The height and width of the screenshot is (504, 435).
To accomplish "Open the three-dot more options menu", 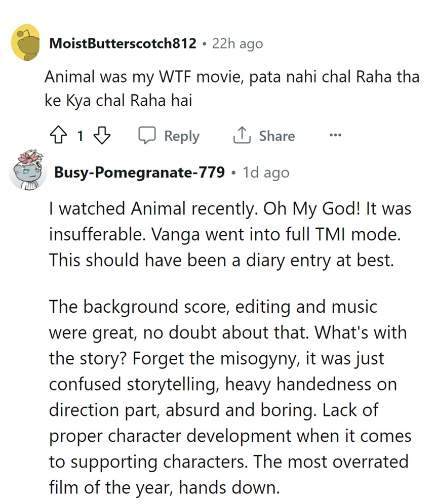I will pyautogui.click(x=335, y=136).
